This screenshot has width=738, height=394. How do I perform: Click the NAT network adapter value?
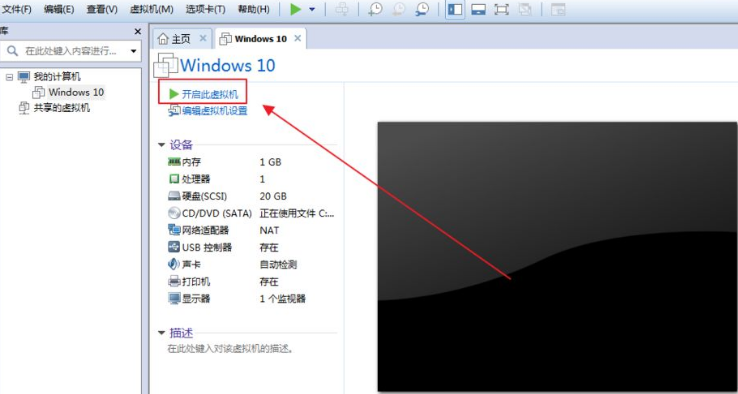269,230
